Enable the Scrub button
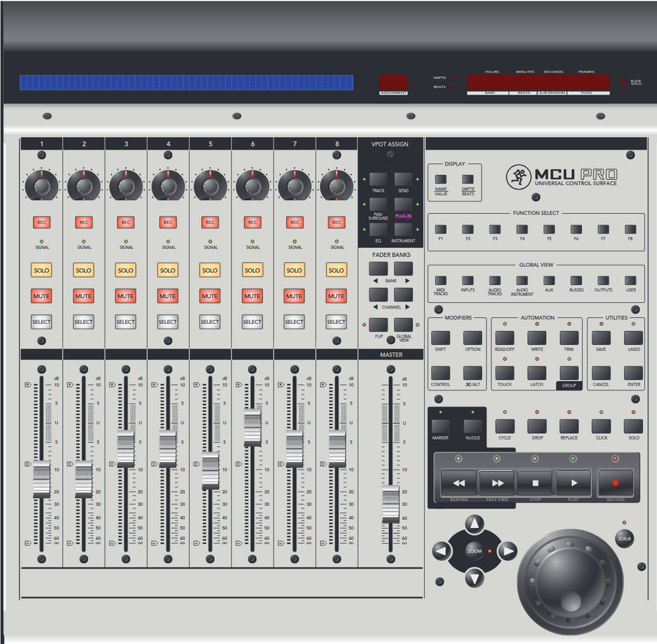The height and width of the screenshot is (644, 657). coord(624,539)
